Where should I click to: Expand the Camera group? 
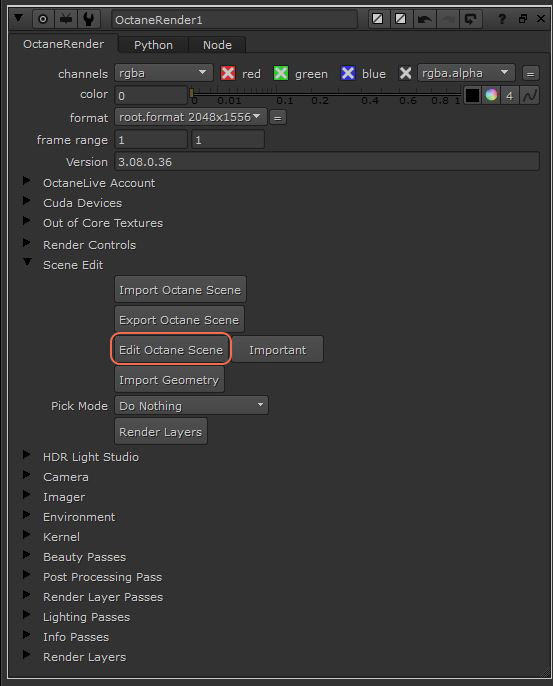(27, 475)
